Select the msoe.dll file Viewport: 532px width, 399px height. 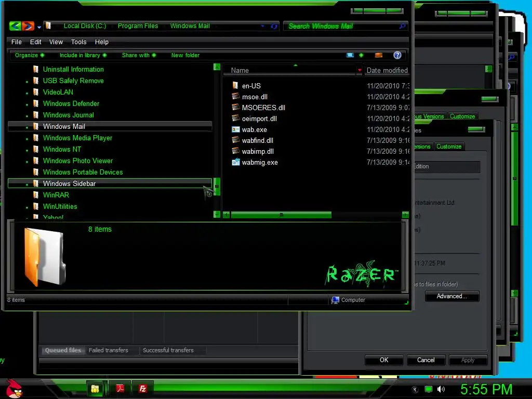click(255, 97)
